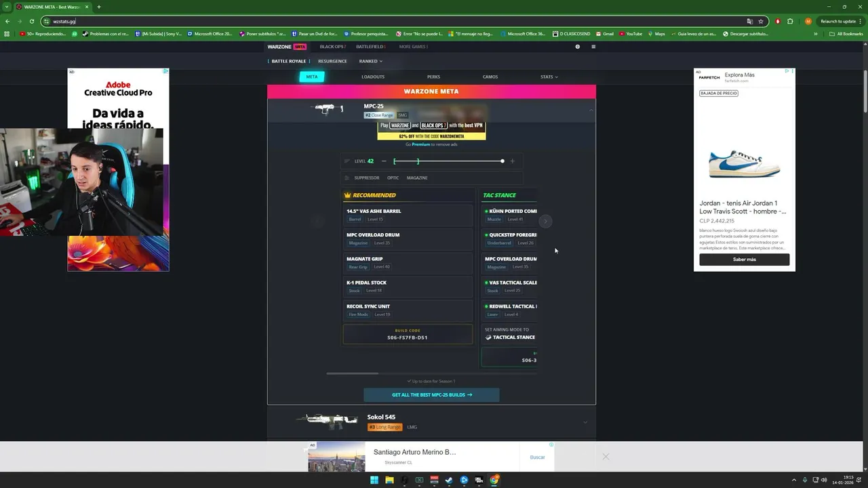The height and width of the screenshot is (488, 868).
Task: Move the level slider handle
Action: pos(502,161)
